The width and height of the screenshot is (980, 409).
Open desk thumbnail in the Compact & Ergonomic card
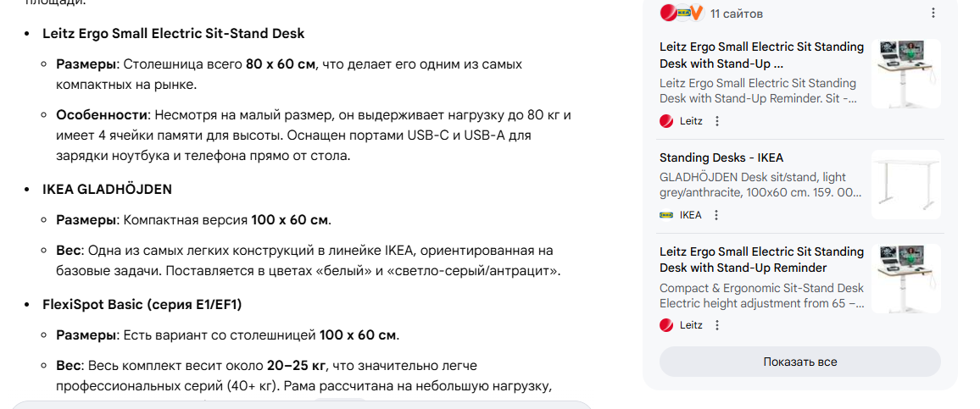(x=905, y=279)
